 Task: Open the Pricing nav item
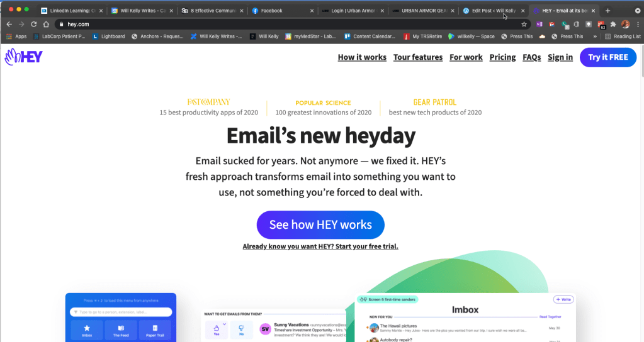click(502, 57)
